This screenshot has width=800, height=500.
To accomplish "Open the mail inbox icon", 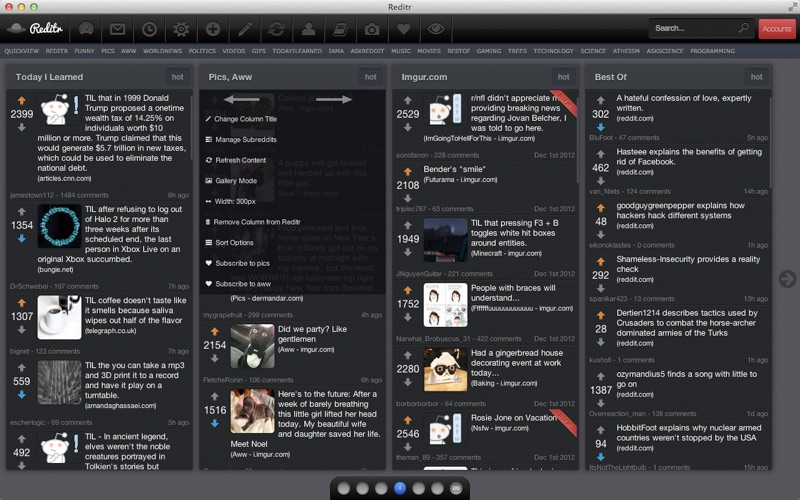I will point(117,29).
